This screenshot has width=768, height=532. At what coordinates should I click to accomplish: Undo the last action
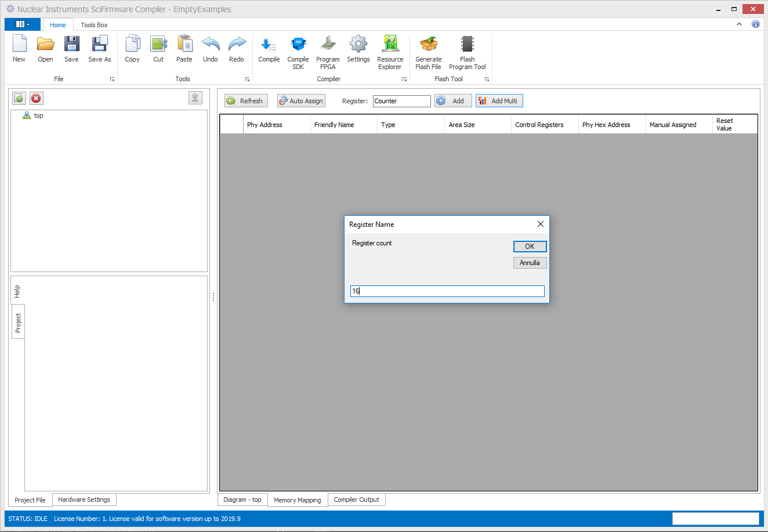pyautogui.click(x=211, y=49)
